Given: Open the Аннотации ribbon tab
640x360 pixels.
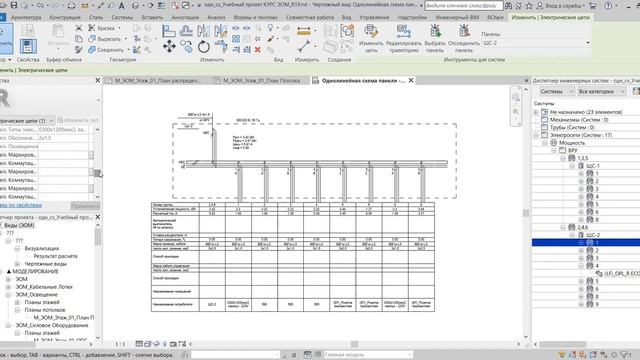Looking at the screenshot, I should (185, 18).
